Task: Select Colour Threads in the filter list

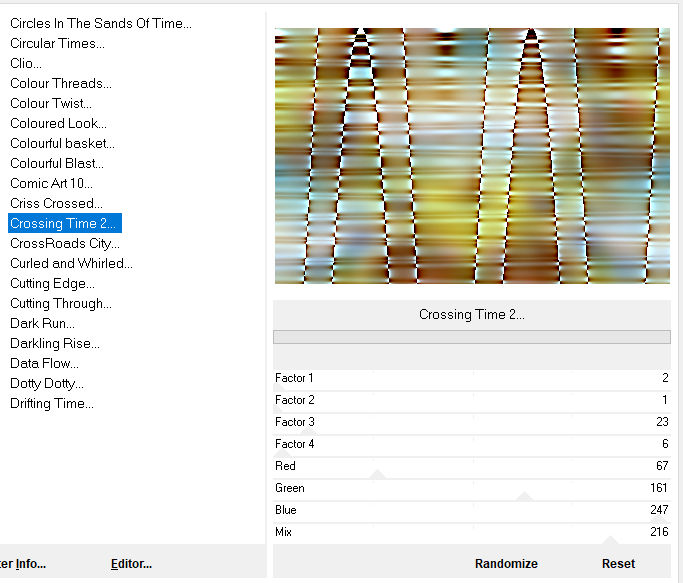Action: [61, 83]
